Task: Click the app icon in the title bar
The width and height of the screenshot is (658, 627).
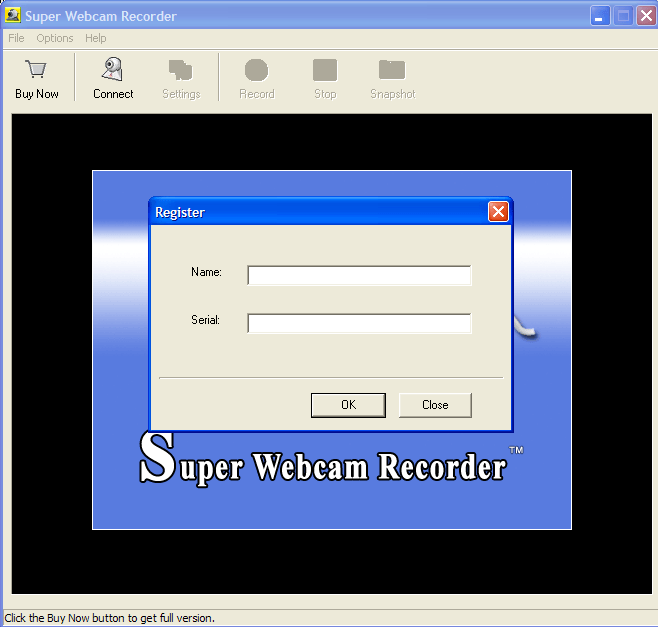Action: tap(13, 16)
